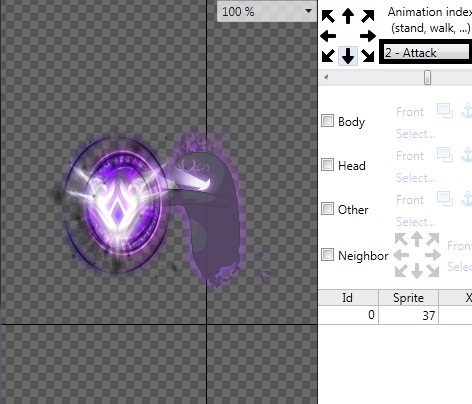The width and height of the screenshot is (472, 404).
Task: Enable the Body reference checkbox
Action: (x=327, y=121)
